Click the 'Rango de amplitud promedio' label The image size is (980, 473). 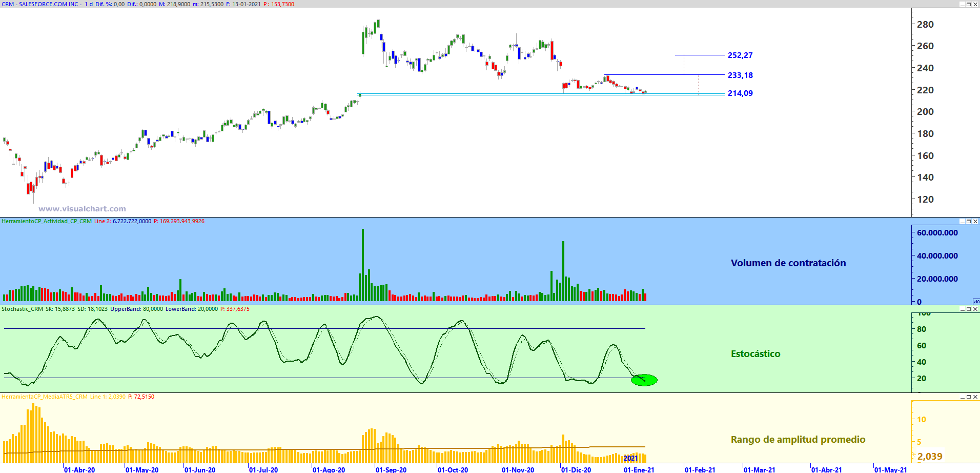pos(798,440)
